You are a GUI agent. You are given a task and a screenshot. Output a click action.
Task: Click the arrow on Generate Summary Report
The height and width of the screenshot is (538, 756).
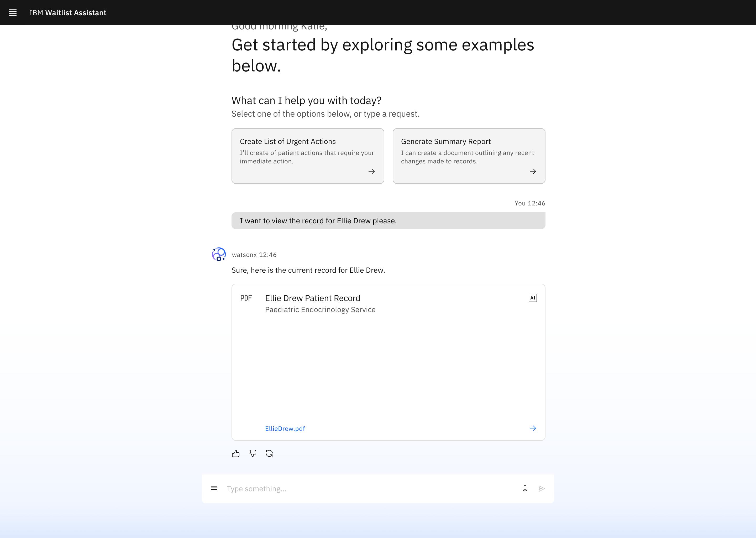[533, 171]
